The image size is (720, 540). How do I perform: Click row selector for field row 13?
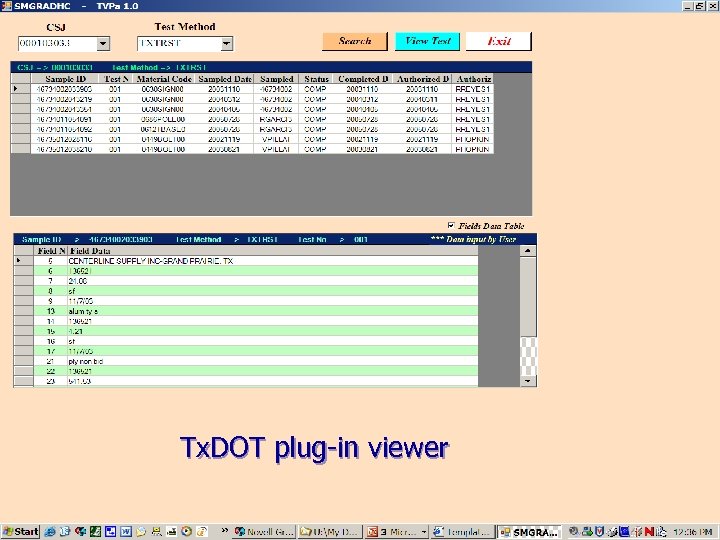coord(23,311)
